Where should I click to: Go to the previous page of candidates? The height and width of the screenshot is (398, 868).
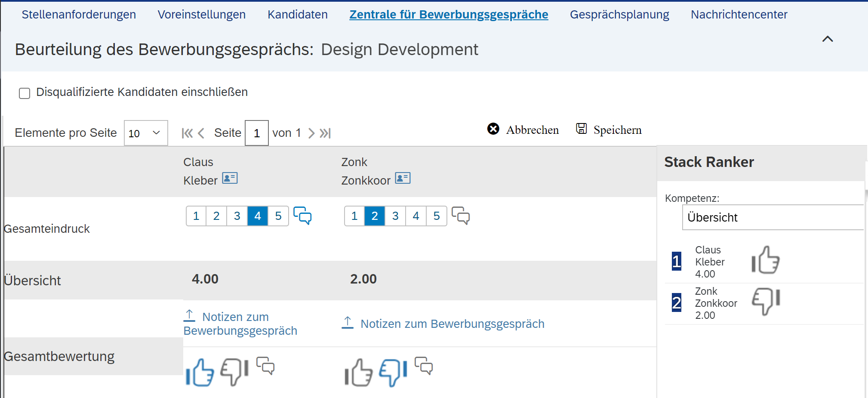click(x=201, y=133)
